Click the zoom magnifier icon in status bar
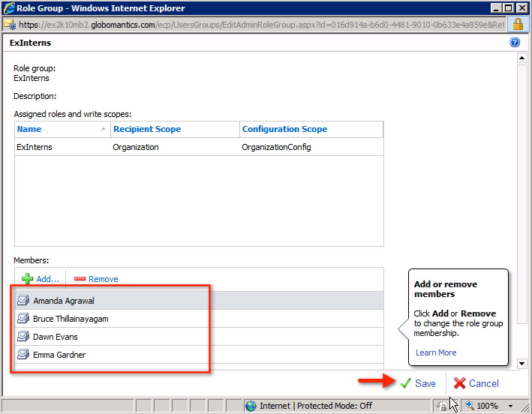 point(470,406)
